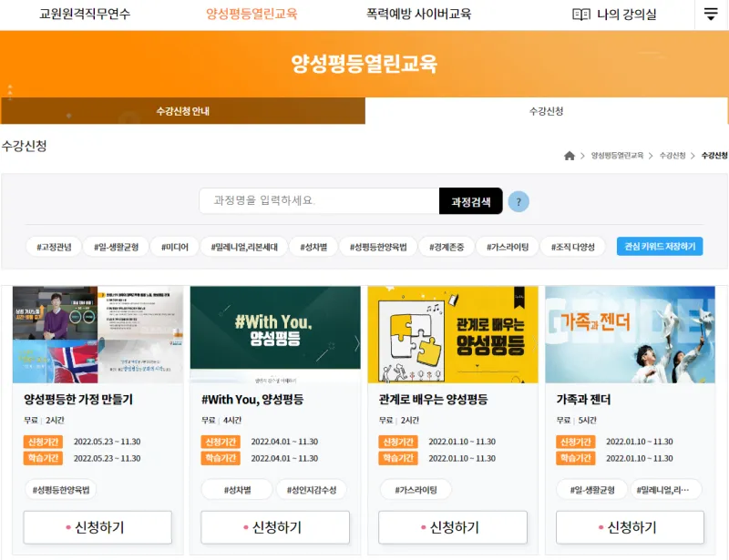Select keyword tag #성평등한양육법 in search box

coord(378,247)
